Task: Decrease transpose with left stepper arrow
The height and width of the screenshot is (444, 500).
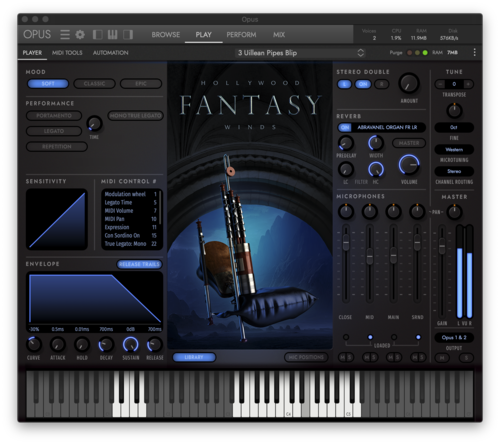Action: (x=440, y=84)
